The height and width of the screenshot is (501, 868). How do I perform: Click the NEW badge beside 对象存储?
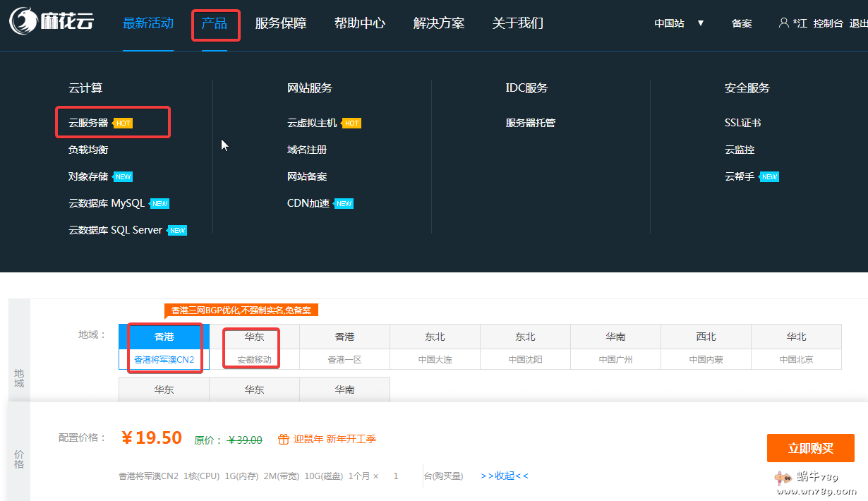click(123, 177)
